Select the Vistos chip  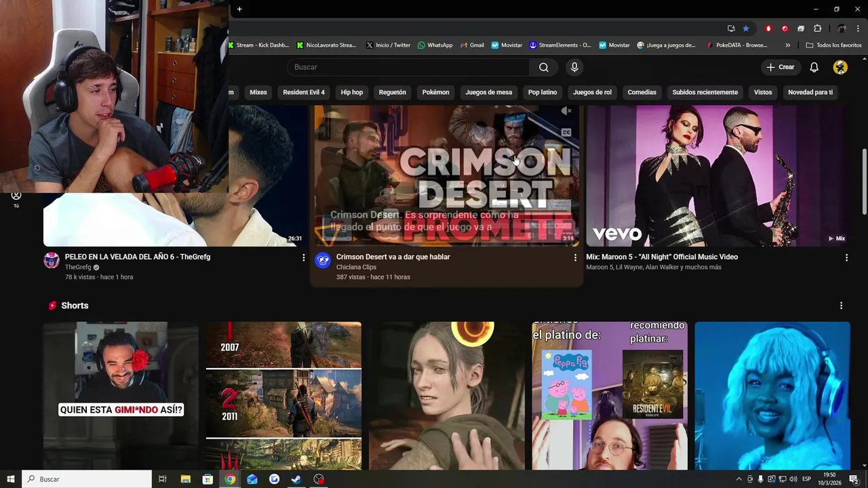tap(763, 92)
